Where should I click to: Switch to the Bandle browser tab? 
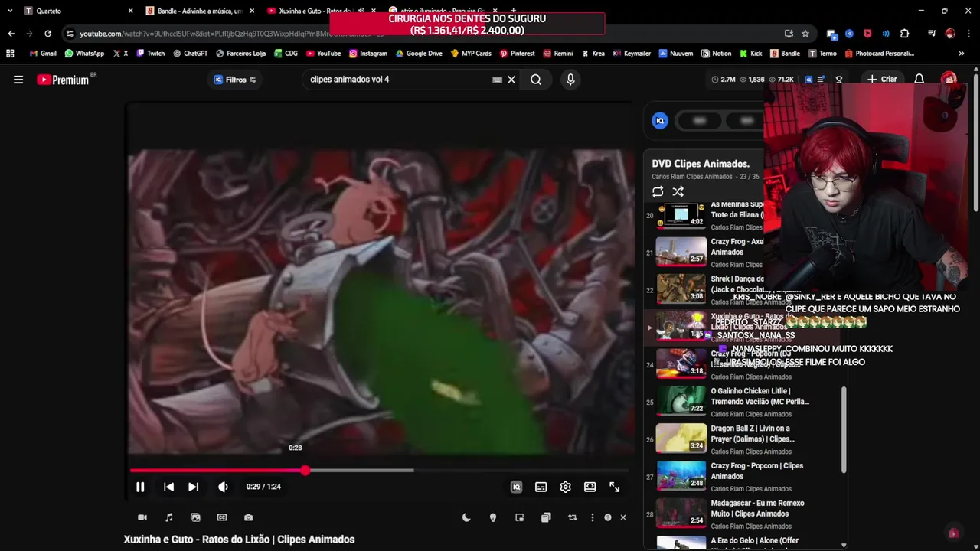pos(201,11)
